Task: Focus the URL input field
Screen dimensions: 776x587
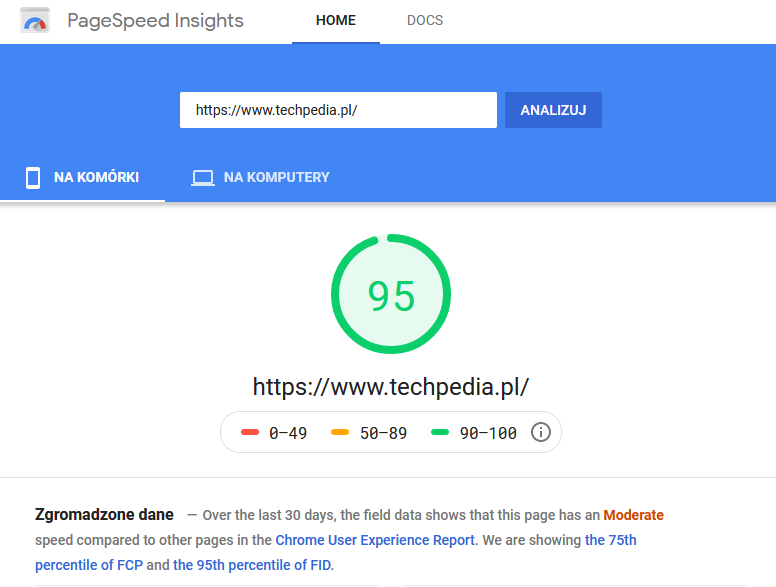Action: (338, 110)
